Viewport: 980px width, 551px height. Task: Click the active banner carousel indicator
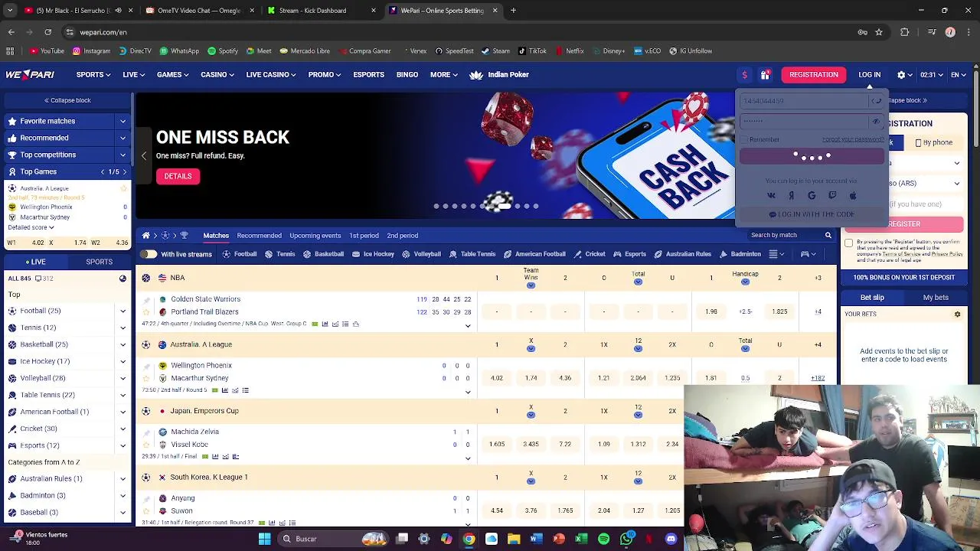506,206
